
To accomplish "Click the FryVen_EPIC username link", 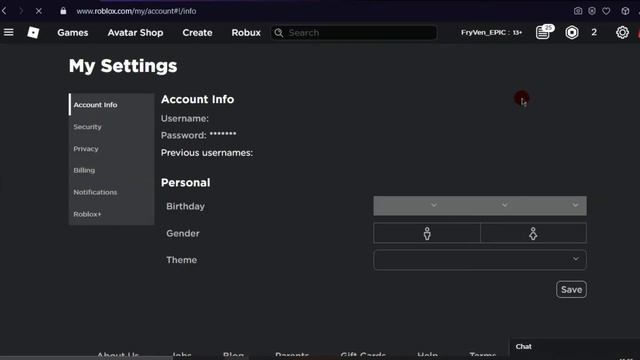I will point(491,32).
